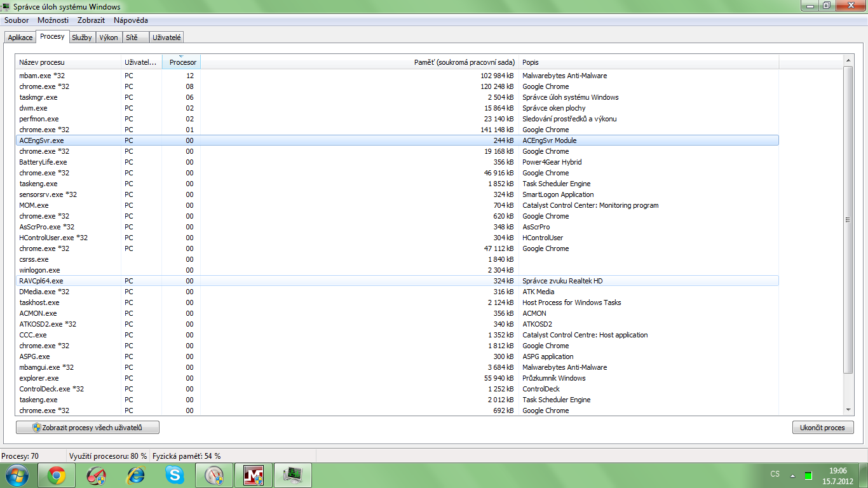
Task: Click Zobrazit procesy všech uživatelů button
Action: [88, 428]
